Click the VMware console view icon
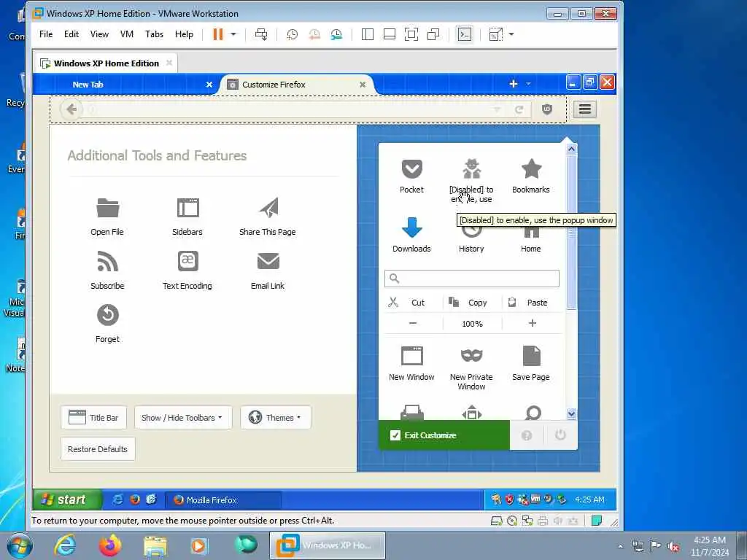This screenshot has height=560, width=747. 465,34
